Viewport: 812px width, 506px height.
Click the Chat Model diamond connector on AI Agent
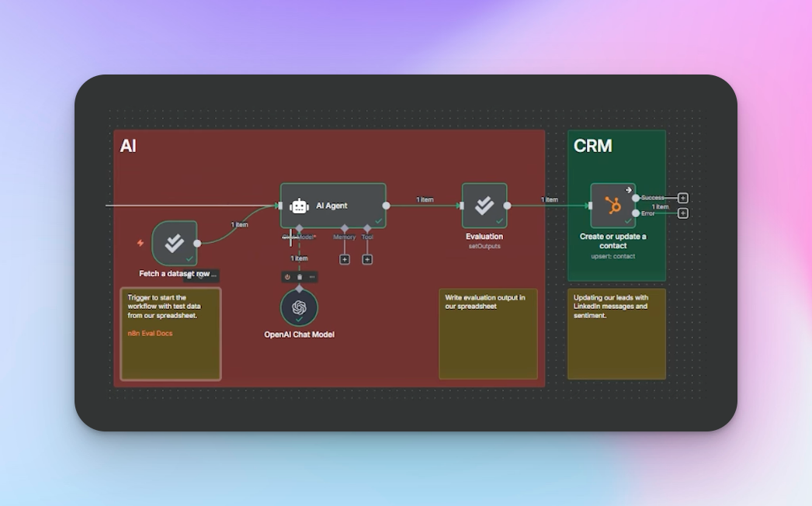[299, 228]
